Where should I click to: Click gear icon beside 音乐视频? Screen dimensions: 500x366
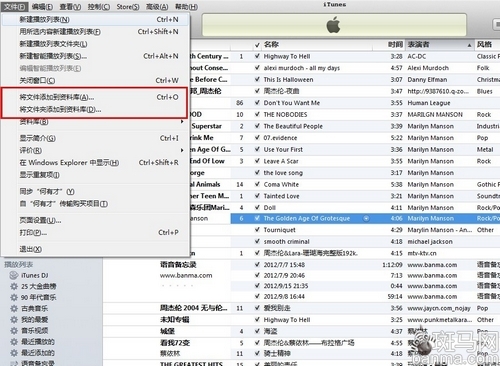pos(14,330)
